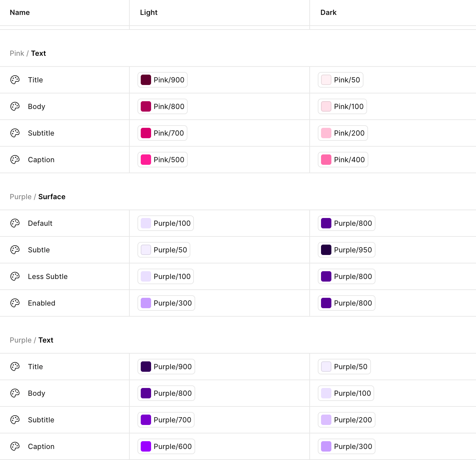The image size is (476, 460).
Task: Click 'Subtitle' name under Purple / Text
Action: [41, 420]
